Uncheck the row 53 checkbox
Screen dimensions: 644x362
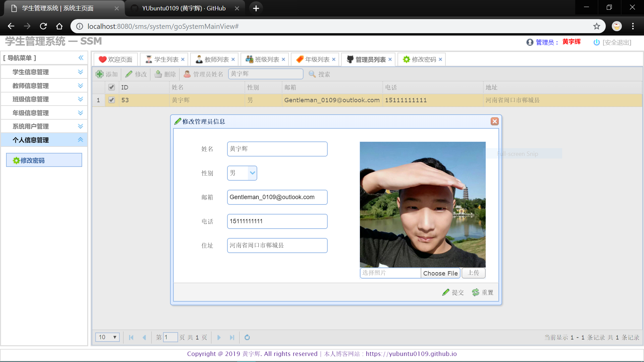click(112, 100)
